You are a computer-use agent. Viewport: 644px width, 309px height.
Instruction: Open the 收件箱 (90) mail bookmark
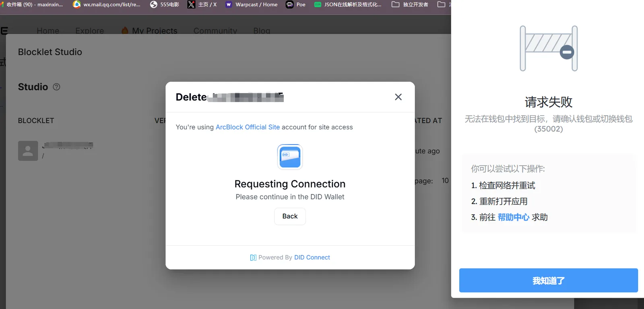tap(33, 4)
